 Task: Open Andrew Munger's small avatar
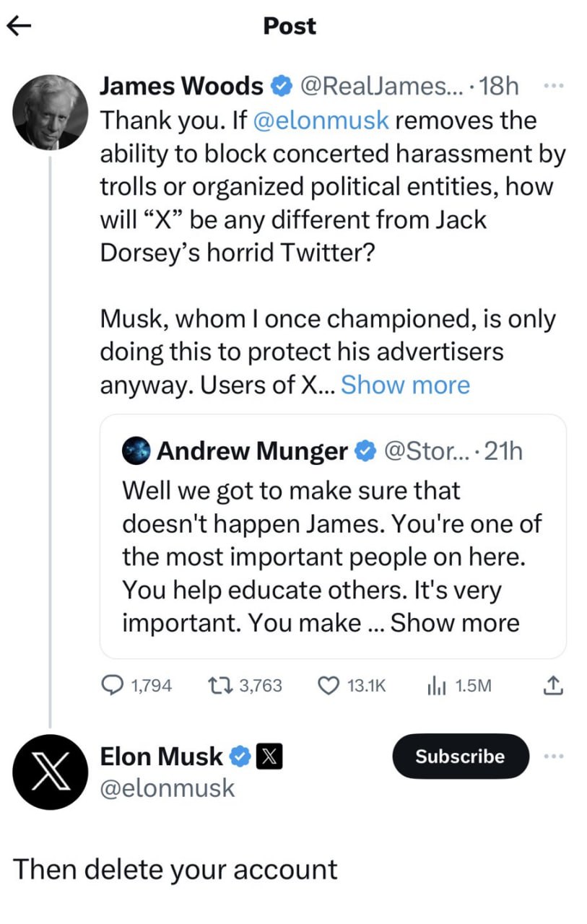(x=138, y=452)
